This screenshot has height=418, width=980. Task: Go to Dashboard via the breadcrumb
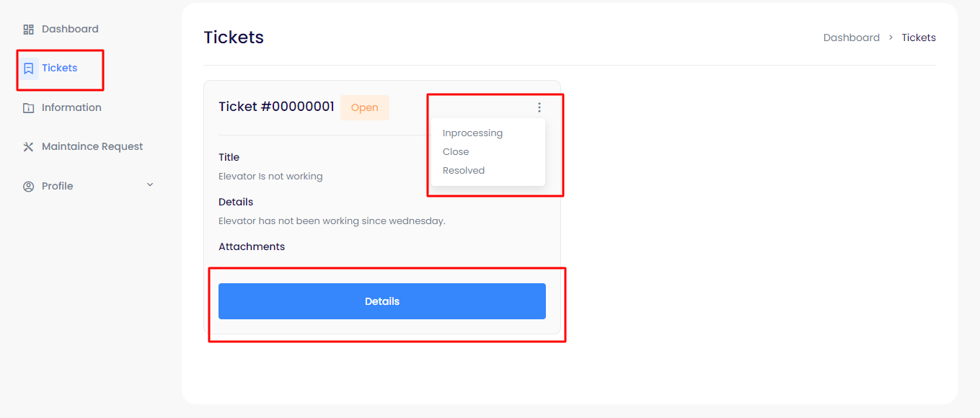pos(851,37)
